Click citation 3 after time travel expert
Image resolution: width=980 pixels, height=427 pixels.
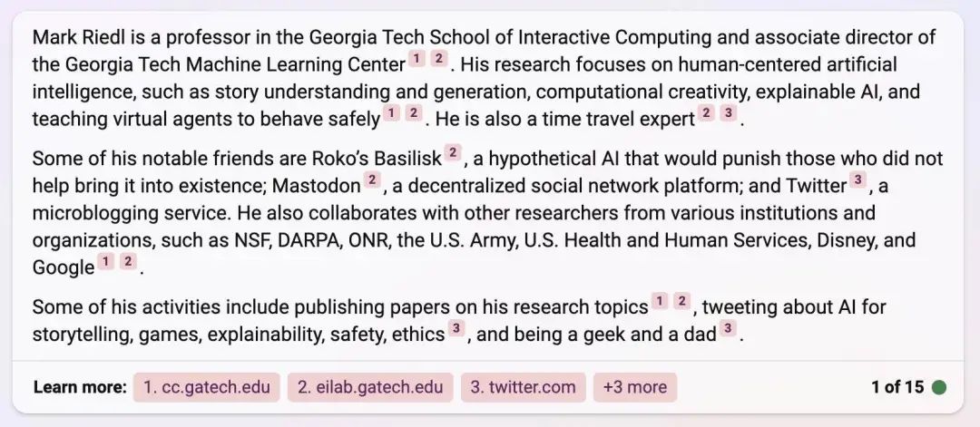728,113
